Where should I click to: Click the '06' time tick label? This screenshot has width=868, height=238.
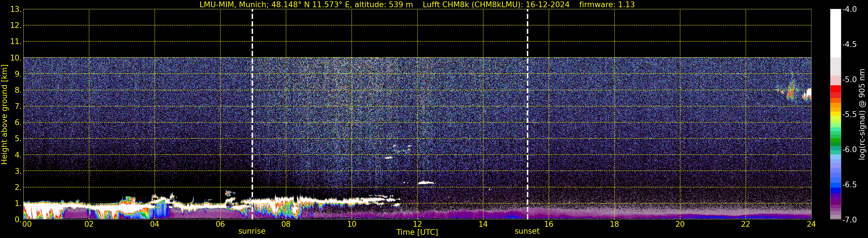point(220,224)
